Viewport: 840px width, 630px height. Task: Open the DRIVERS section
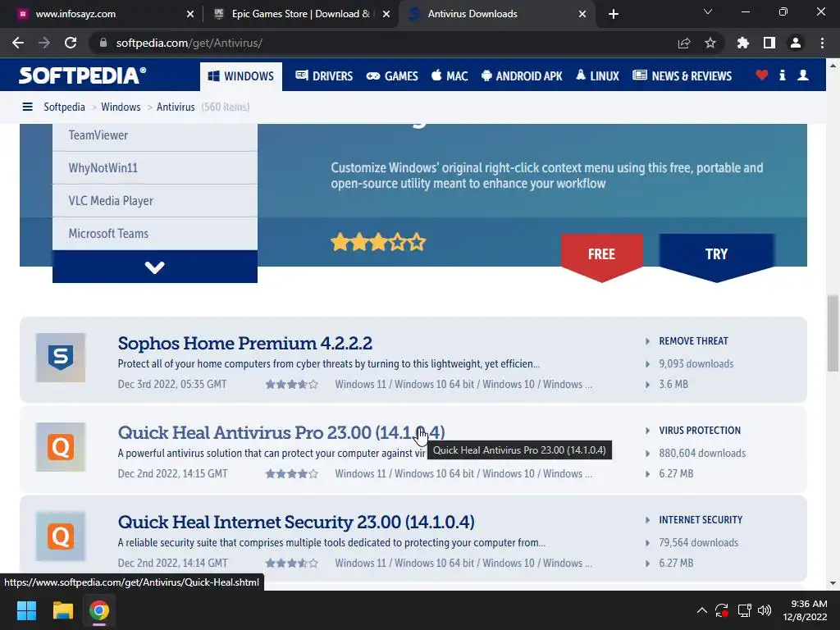324,76
